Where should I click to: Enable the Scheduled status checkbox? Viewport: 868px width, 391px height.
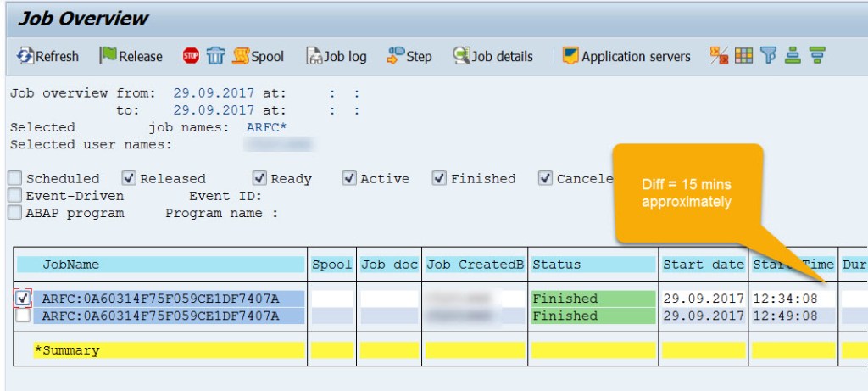pyautogui.click(x=15, y=178)
